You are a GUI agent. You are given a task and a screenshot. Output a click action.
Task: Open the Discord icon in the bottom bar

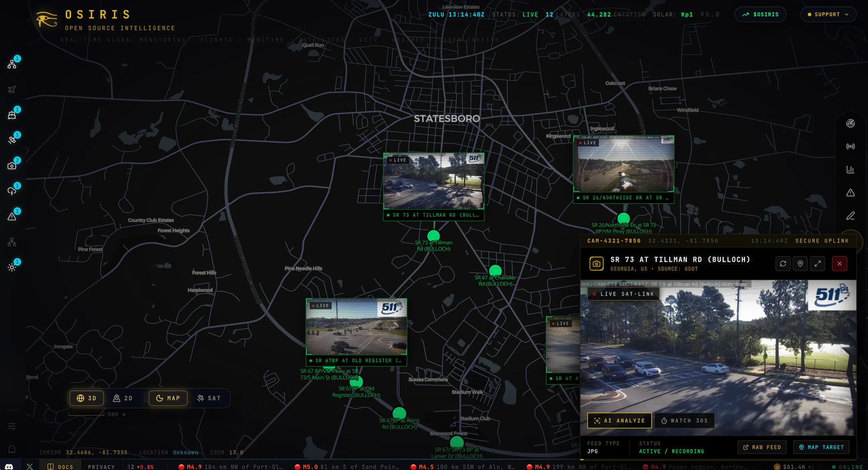(x=9, y=467)
